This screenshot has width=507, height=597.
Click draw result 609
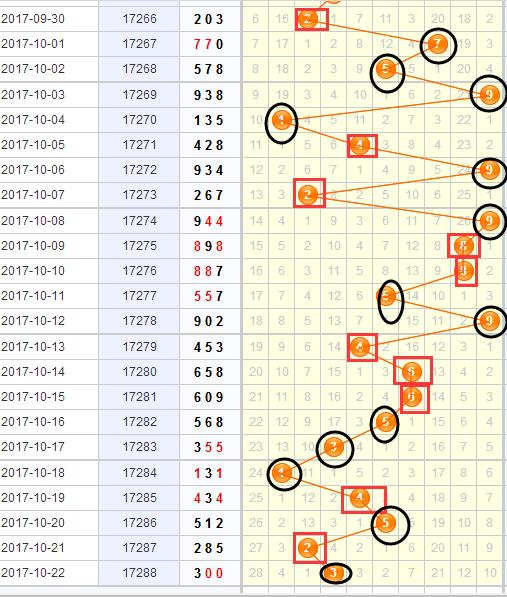pyautogui.click(x=208, y=397)
